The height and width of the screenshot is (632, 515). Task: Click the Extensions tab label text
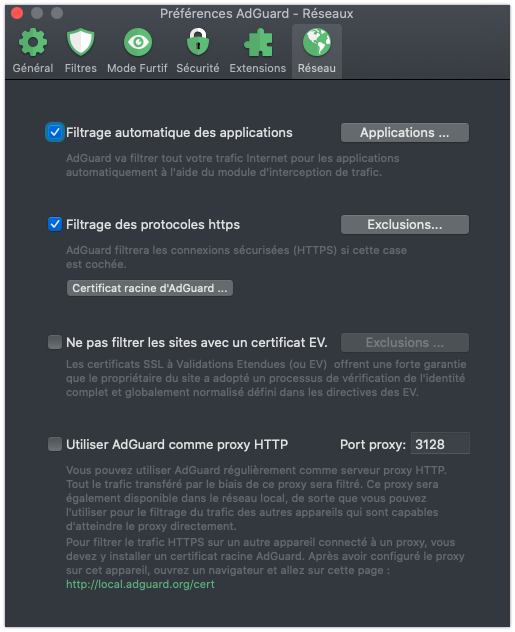click(258, 68)
